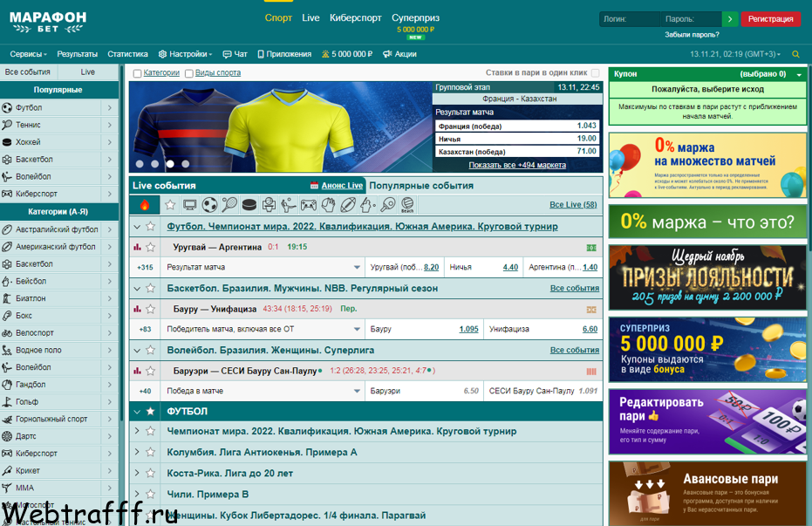Click the red Регистрация button
The width and height of the screenshot is (812, 526).
(771, 19)
